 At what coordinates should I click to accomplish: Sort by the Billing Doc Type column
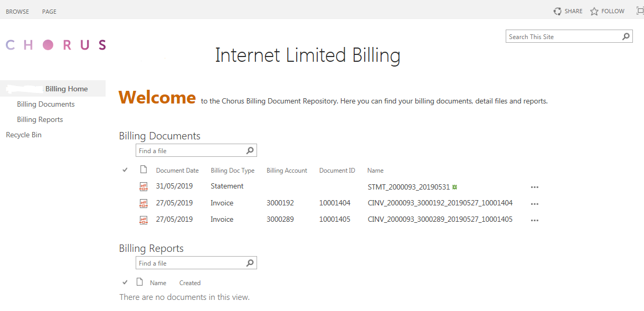233,171
